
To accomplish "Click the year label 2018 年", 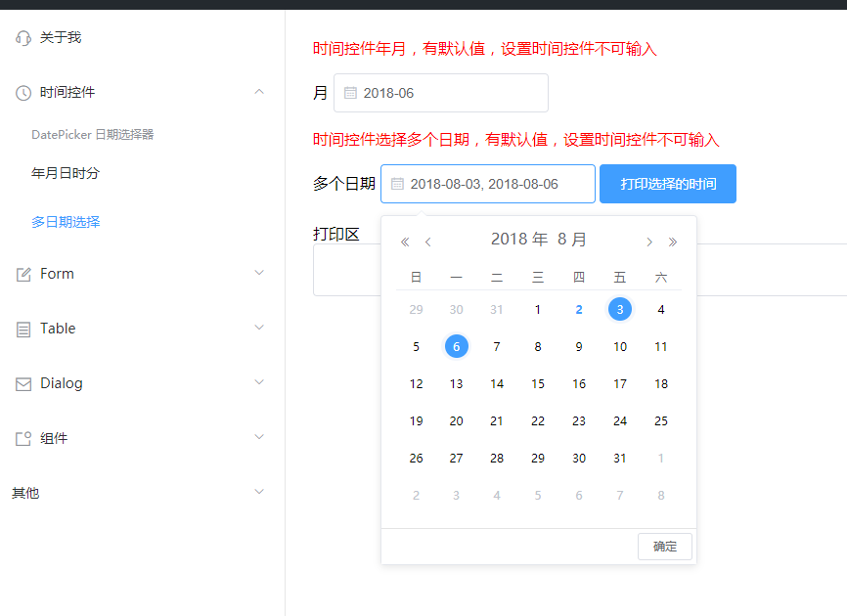I will pyautogui.click(x=519, y=240).
